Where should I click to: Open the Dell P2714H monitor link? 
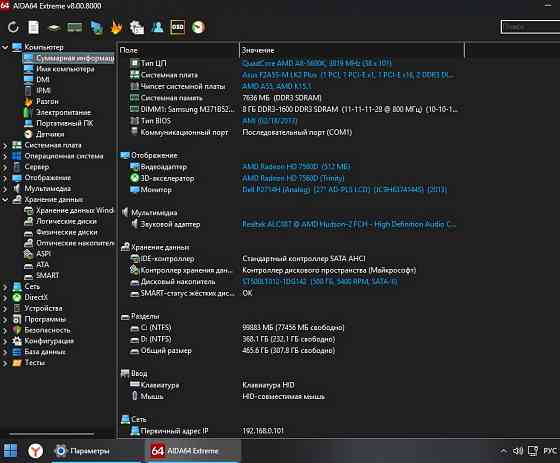(x=345, y=189)
